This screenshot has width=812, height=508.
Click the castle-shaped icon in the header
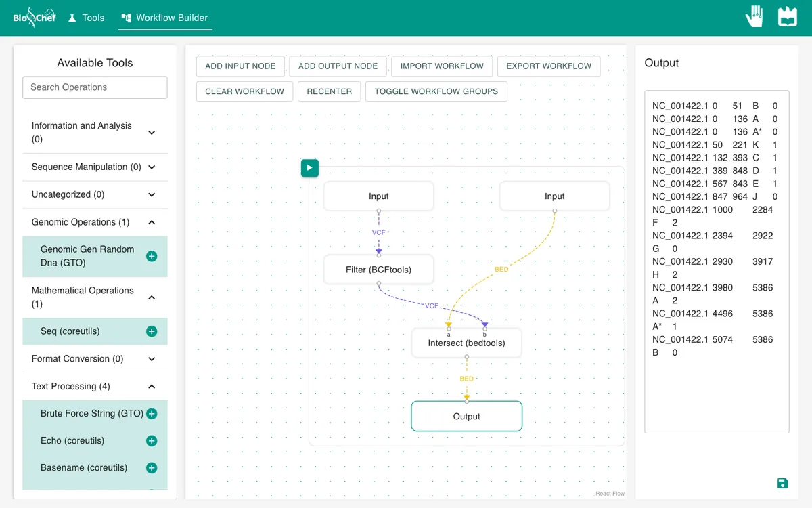click(788, 16)
